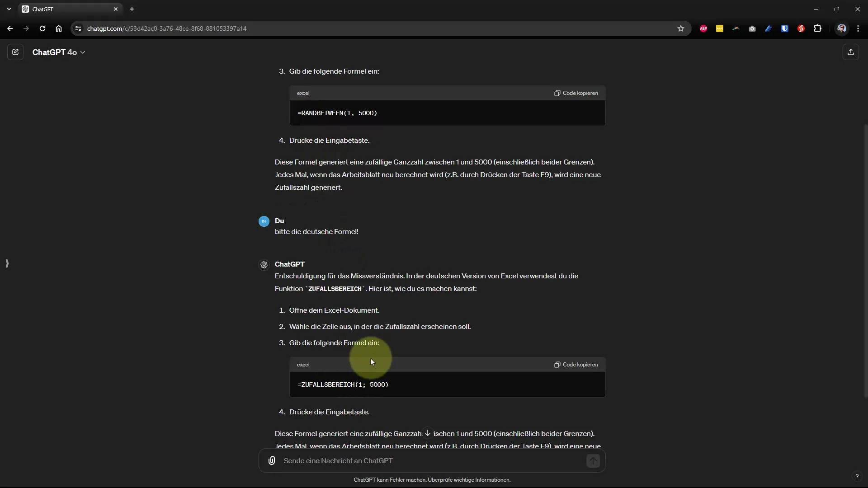The image size is (868, 488).
Task: Start a new chat with compose icon
Action: click(15, 52)
